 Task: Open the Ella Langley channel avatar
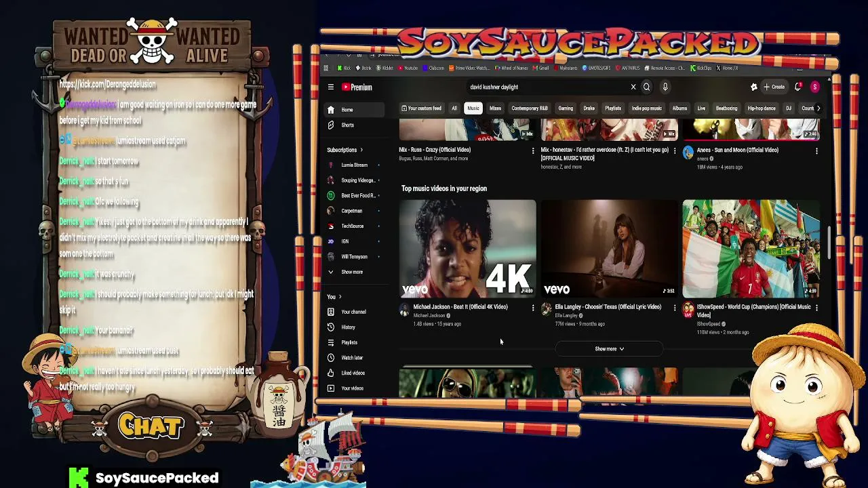(x=547, y=310)
